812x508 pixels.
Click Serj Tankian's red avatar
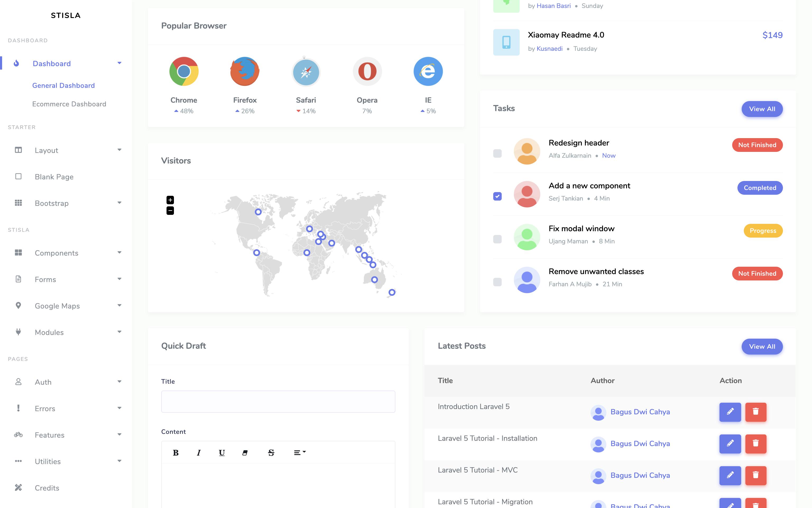pos(527,194)
